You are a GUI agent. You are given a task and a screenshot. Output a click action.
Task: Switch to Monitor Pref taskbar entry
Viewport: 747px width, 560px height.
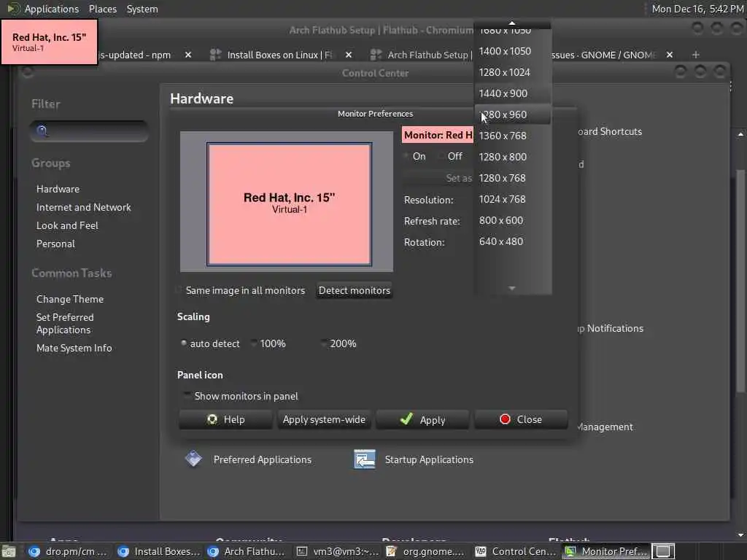[605, 551]
